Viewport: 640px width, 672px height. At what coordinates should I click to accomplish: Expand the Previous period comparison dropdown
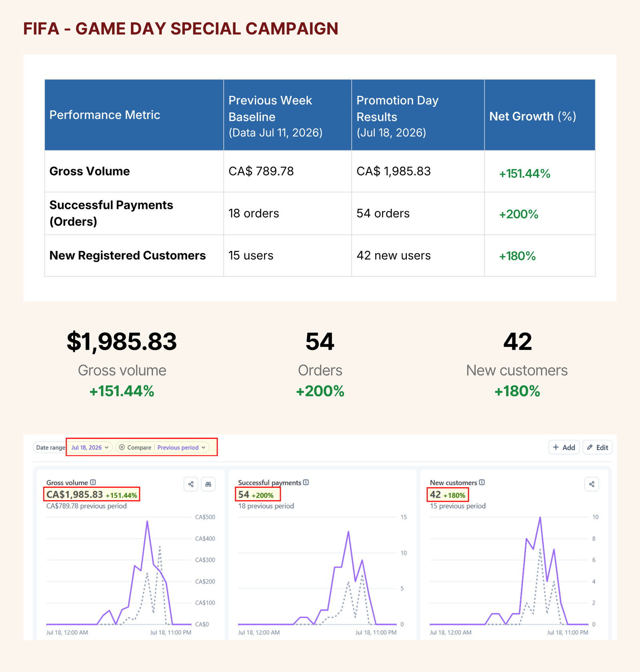click(x=182, y=447)
